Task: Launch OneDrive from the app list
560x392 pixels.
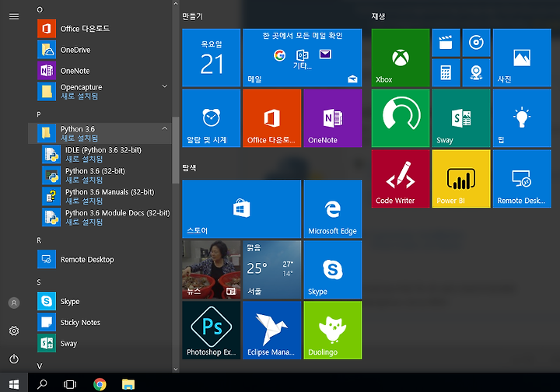Action: coord(100,50)
